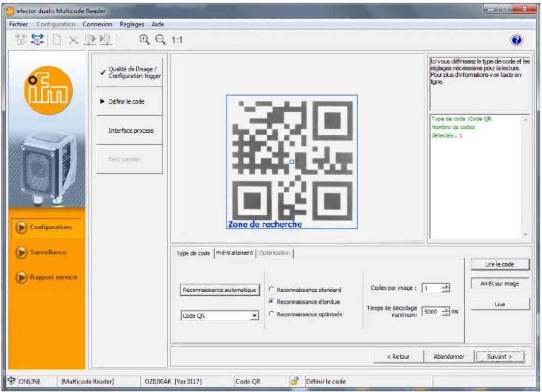The image size is (542, 392).
Task: Proceed with the Suivant > button
Action: click(x=500, y=357)
